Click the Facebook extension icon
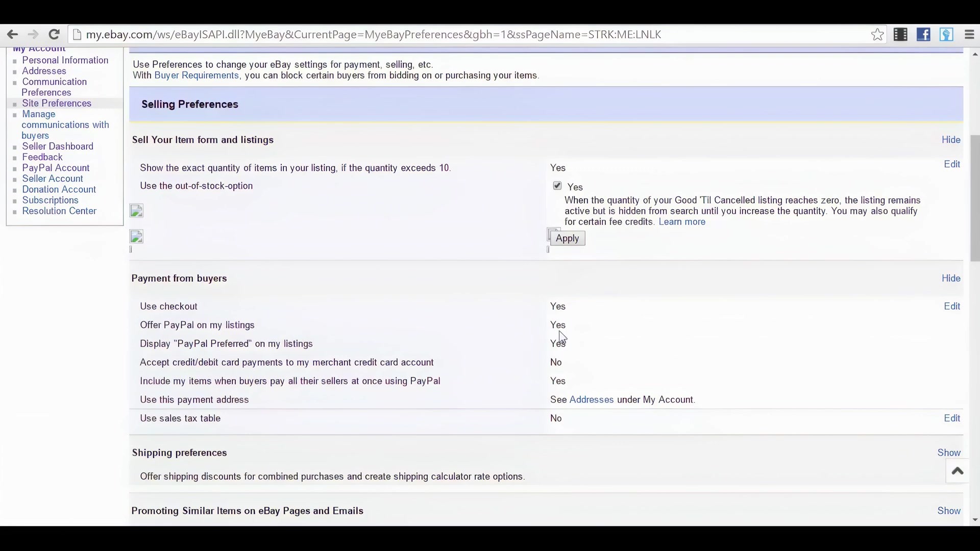980x551 pixels. click(x=923, y=35)
